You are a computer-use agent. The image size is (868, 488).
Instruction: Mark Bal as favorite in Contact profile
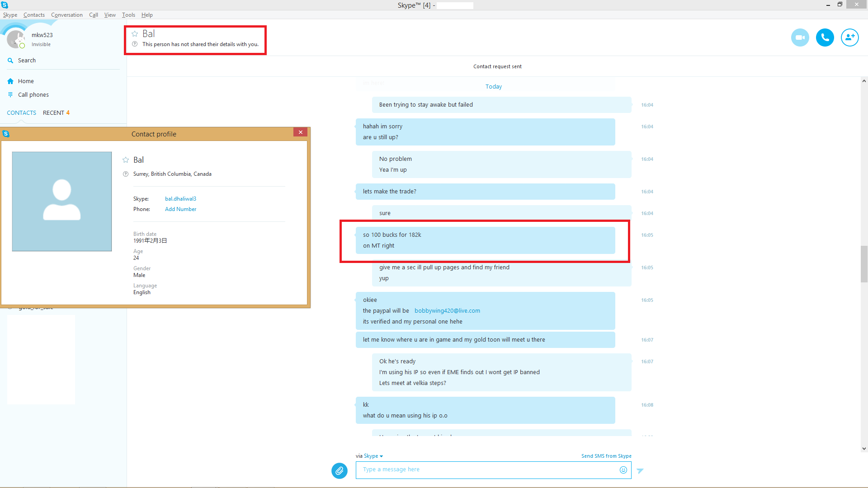126,160
